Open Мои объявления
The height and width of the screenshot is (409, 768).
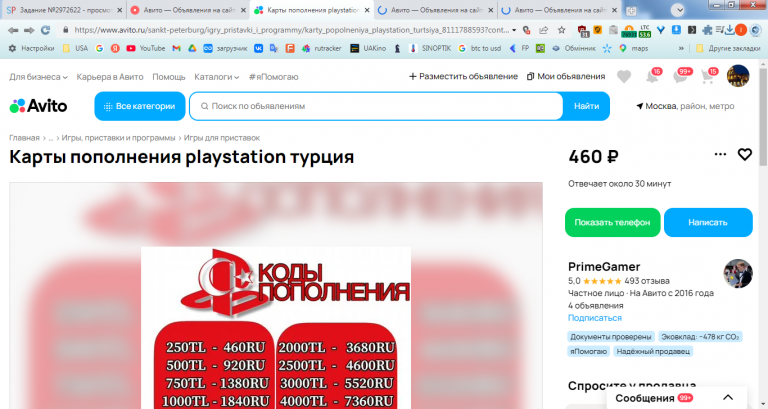coord(566,76)
